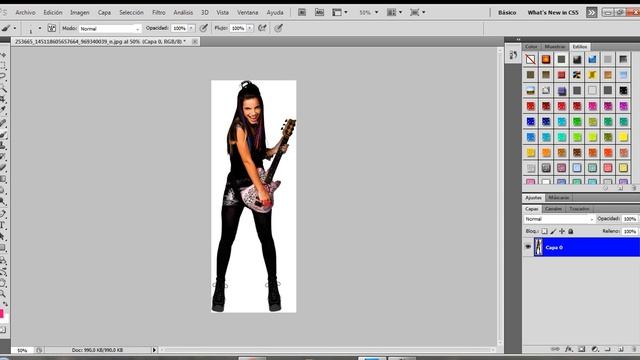Add a layer mask
Viewport: 640px width, 360px height.
582,349
